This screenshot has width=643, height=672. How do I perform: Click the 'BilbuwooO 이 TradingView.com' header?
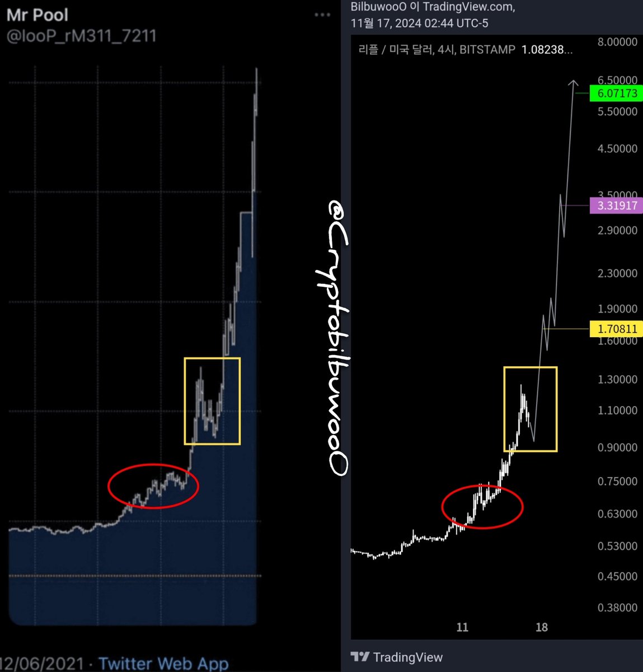(433, 7)
